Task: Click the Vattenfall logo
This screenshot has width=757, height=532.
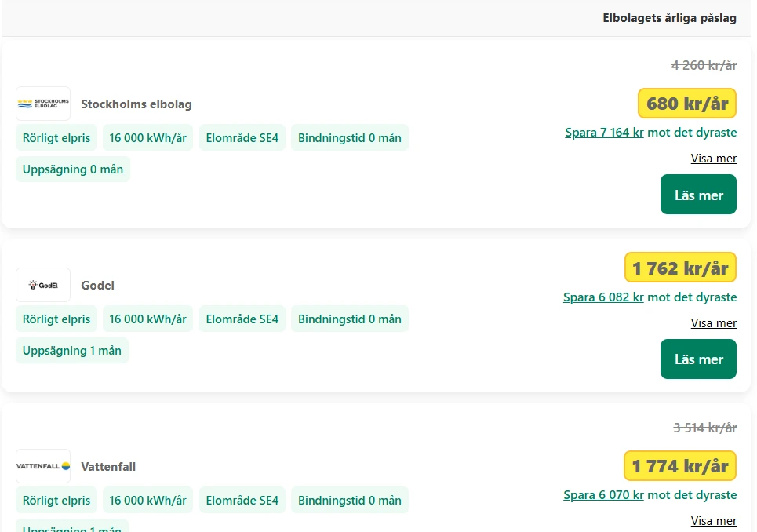Action: coord(43,466)
